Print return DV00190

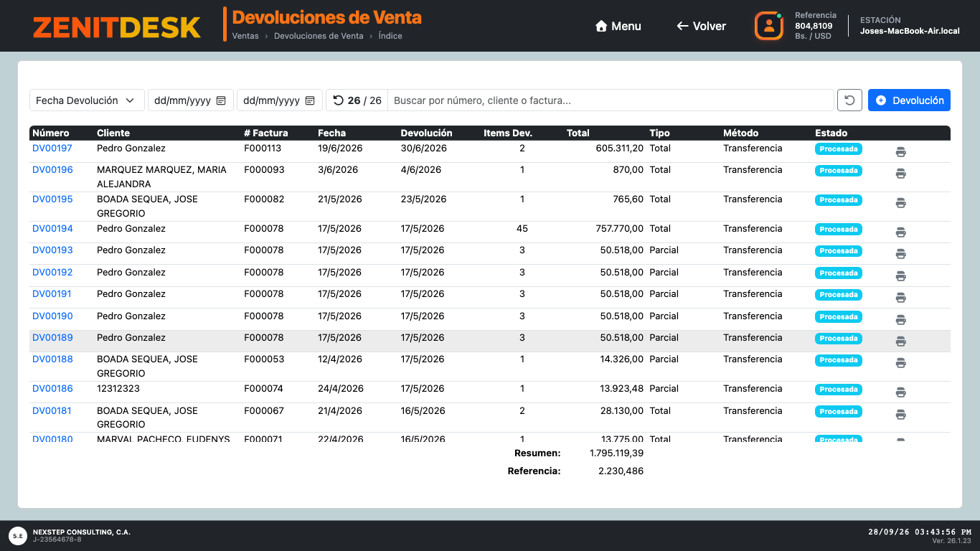point(900,320)
